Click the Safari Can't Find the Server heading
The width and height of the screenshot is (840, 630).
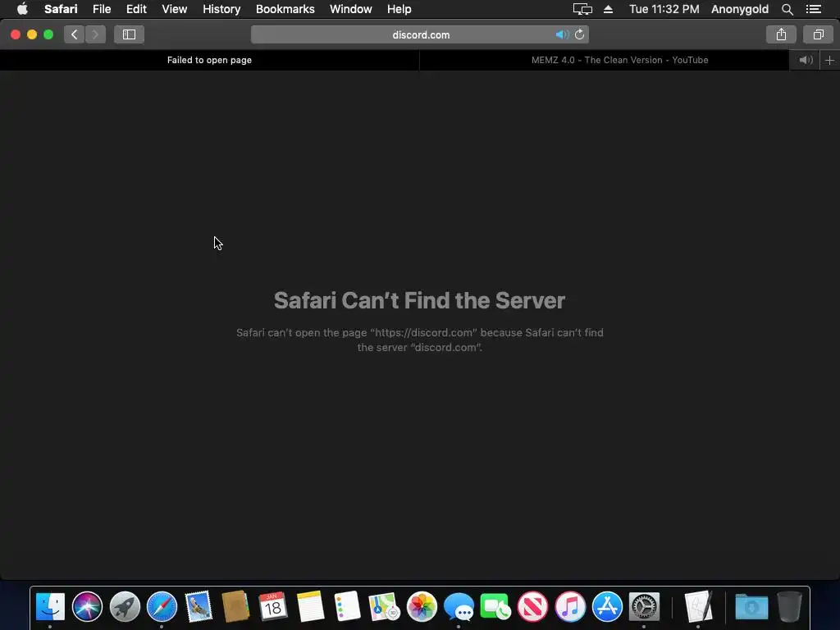[419, 300]
